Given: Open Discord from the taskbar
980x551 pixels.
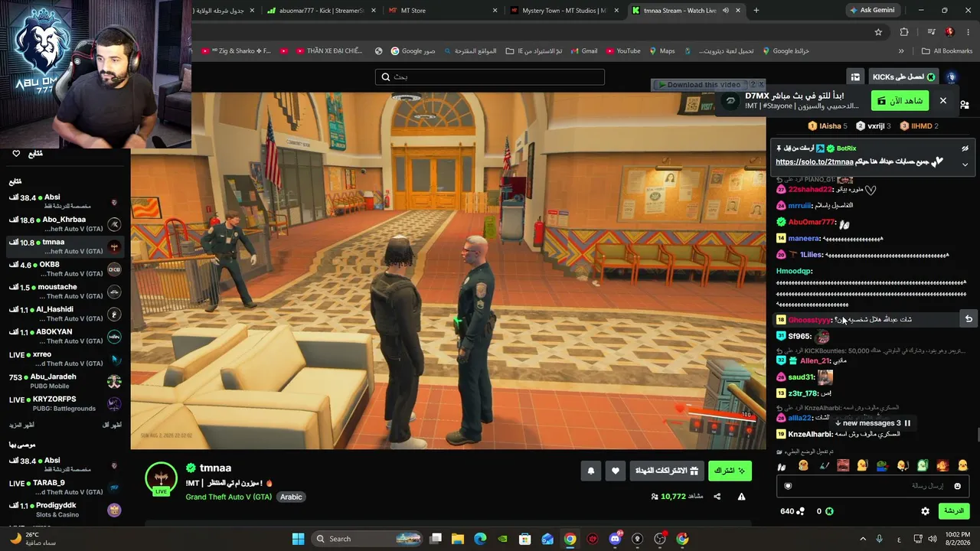Looking at the screenshot, I should [x=615, y=539].
